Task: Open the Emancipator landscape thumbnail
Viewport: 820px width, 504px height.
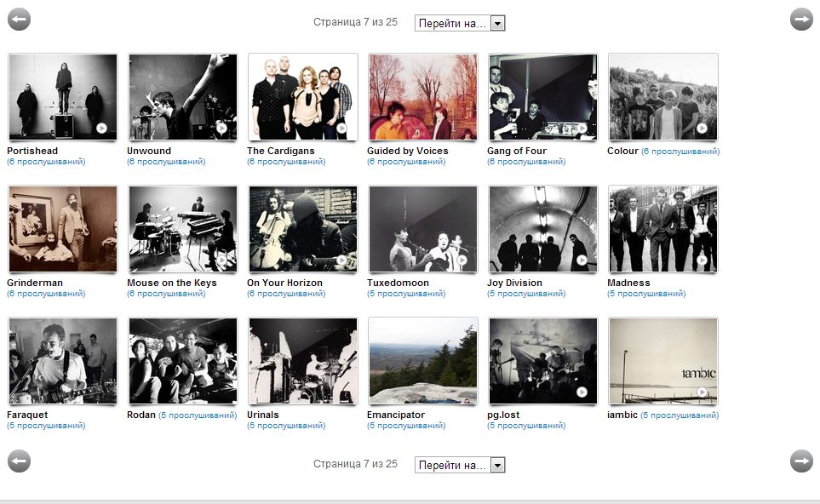Action: pos(422,361)
